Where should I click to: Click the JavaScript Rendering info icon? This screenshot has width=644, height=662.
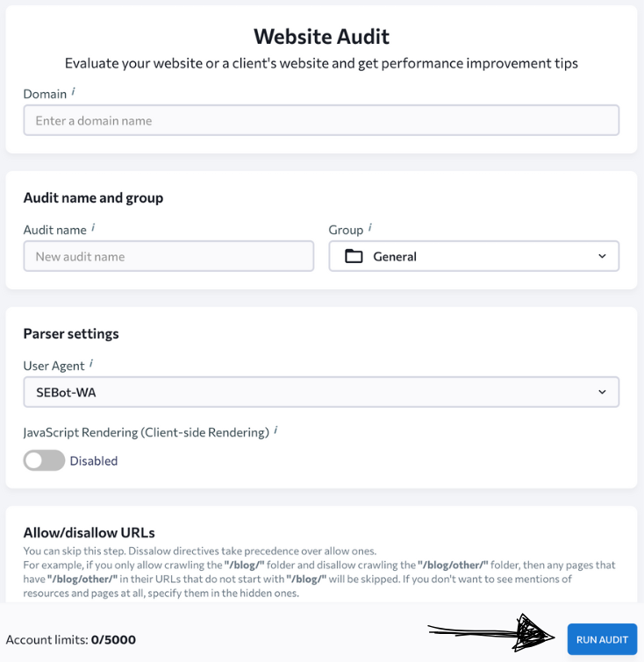[275, 430]
